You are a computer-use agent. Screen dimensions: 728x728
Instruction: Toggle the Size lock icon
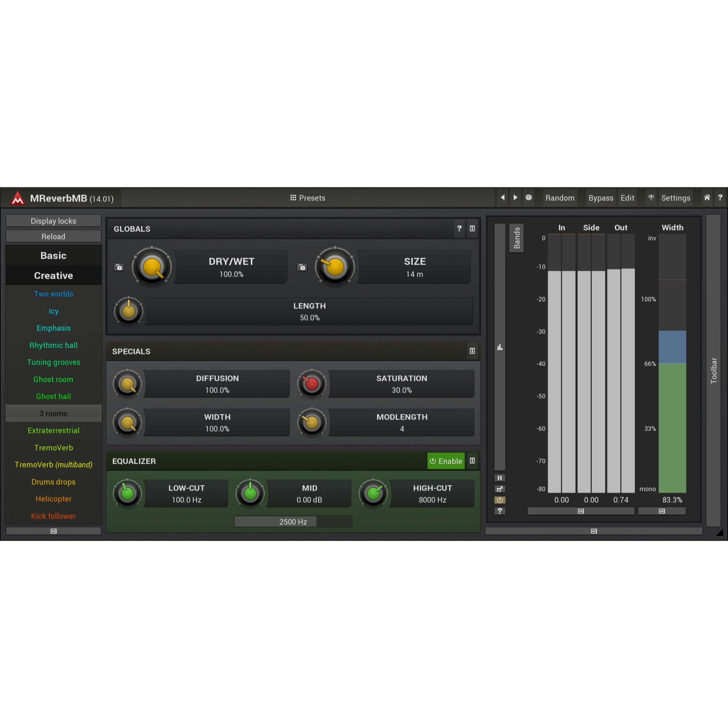click(x=302, y=267)
